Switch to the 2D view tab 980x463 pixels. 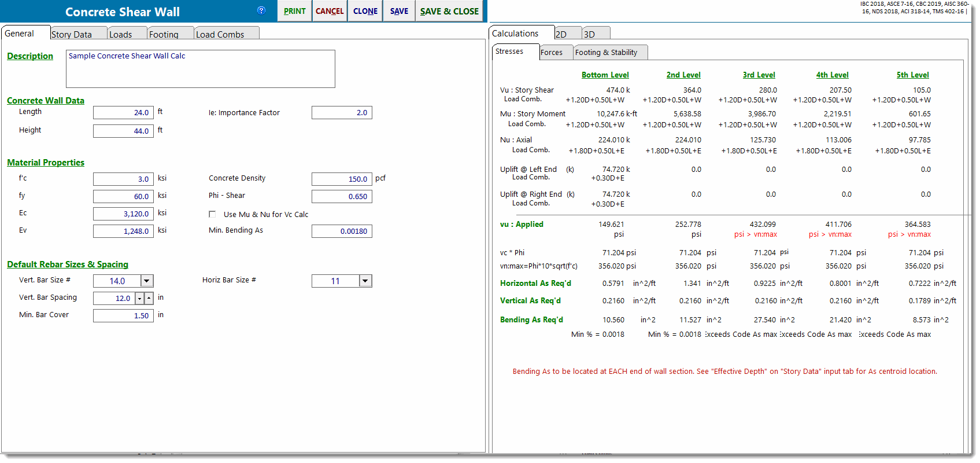coord(568,34)
